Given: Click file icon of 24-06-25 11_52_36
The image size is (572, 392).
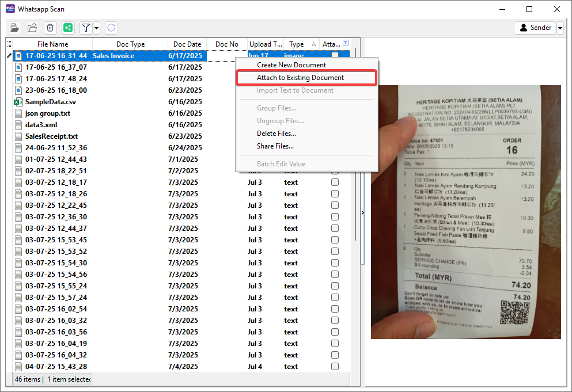Looking at the screenshot, I should click(x=18, y=148).
